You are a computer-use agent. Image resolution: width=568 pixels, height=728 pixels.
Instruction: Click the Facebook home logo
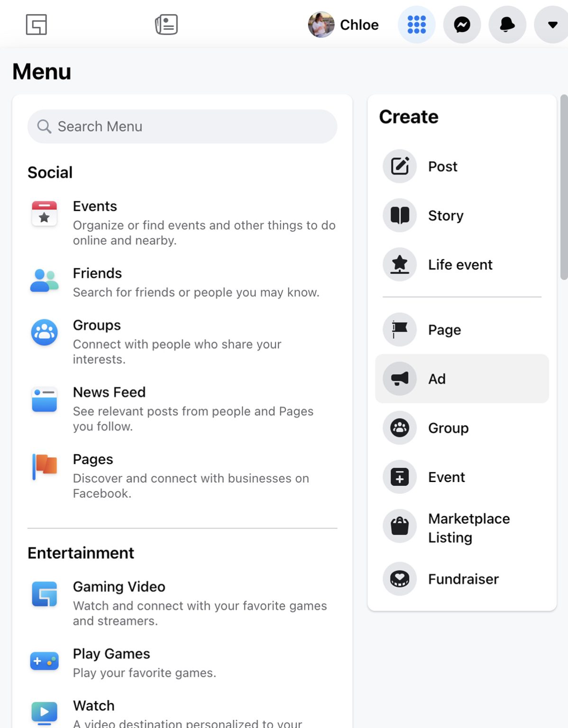point(37,25)
